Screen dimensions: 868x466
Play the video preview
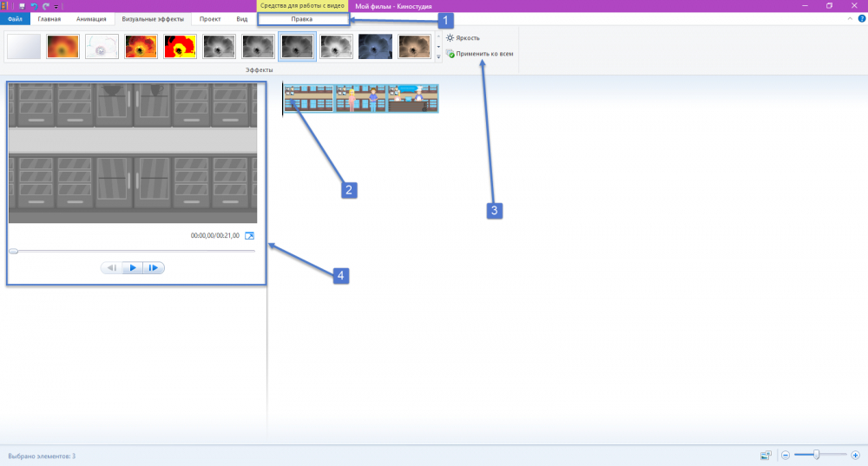(132, 268)
